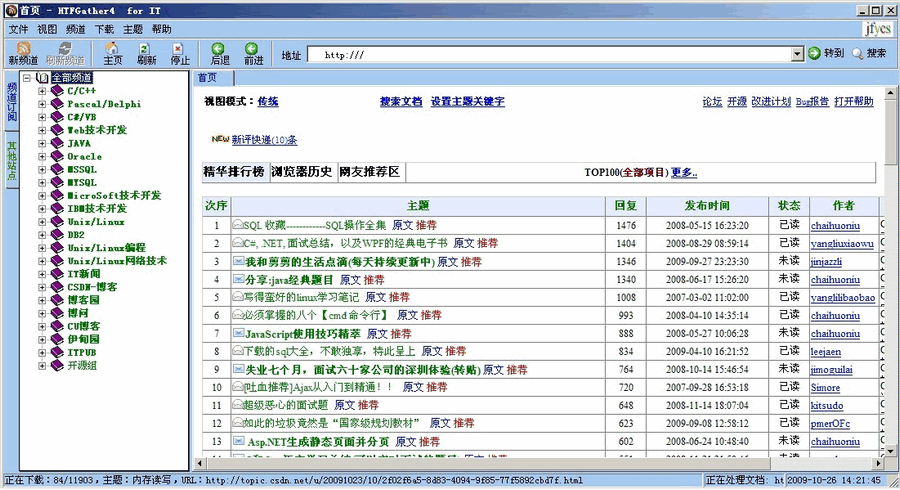Click the C/C++ channel book icon
The height and width of the screenshot is (490, 900).
(57, 91)
